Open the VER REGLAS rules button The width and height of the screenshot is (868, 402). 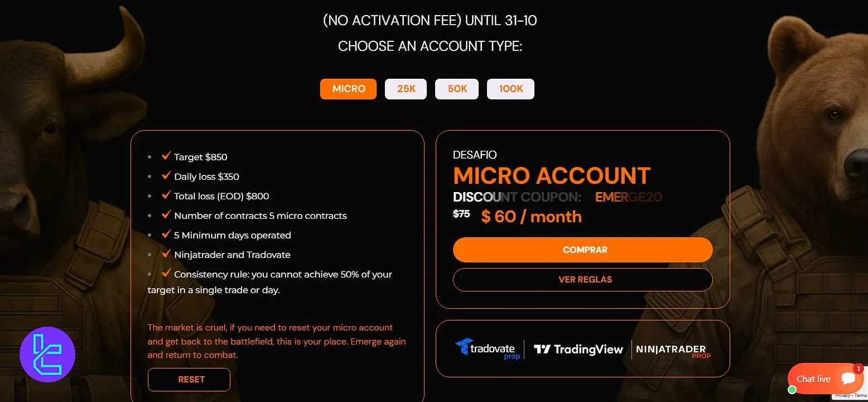tap(583, 280)
